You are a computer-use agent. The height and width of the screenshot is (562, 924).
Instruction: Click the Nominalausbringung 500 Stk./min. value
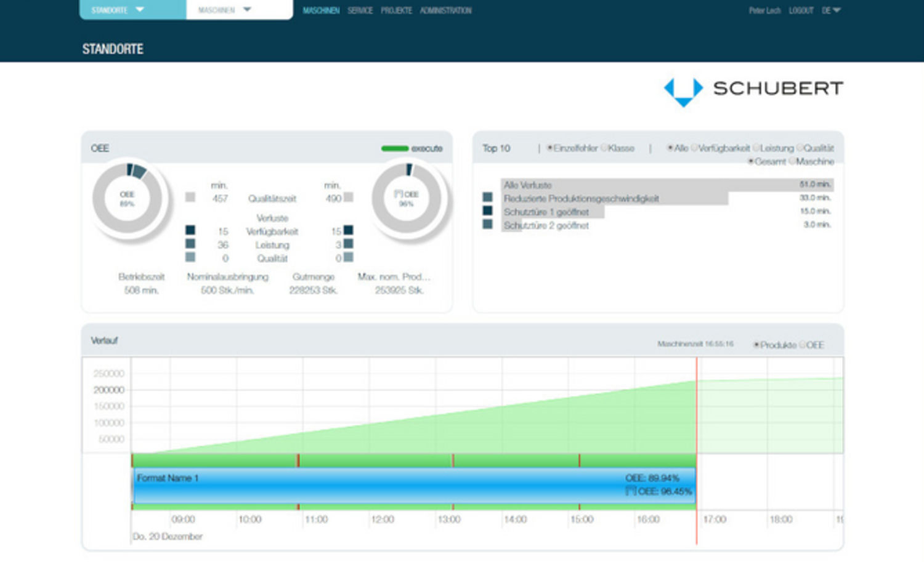tap(227, 290)
